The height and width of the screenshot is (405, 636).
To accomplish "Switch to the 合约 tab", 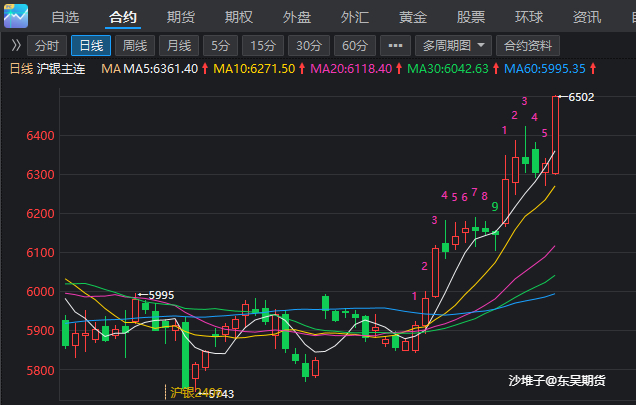I will click(123, 17).
